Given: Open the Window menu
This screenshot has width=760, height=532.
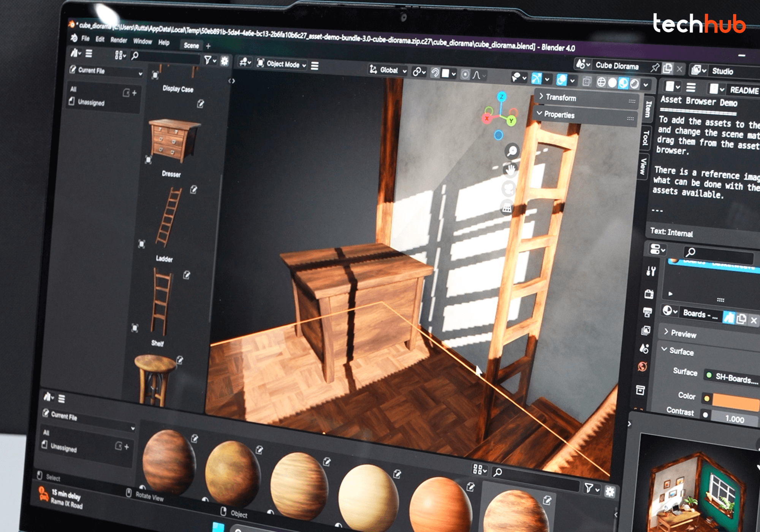Looking at the screenshot, I should pos(142,41).
